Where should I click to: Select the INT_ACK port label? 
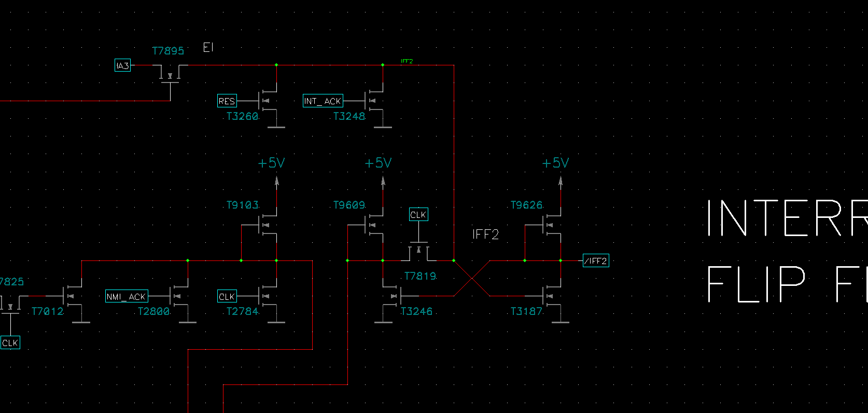click(x=323, y=101)
